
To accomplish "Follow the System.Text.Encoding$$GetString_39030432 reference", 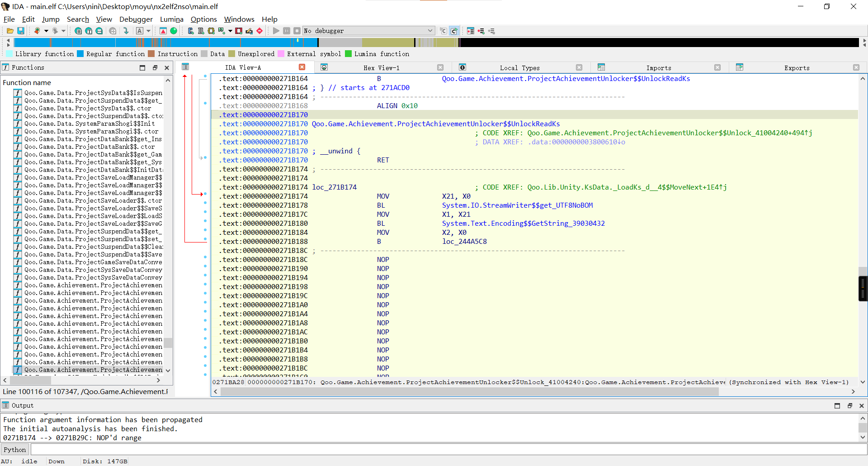I will pos(523,223).
